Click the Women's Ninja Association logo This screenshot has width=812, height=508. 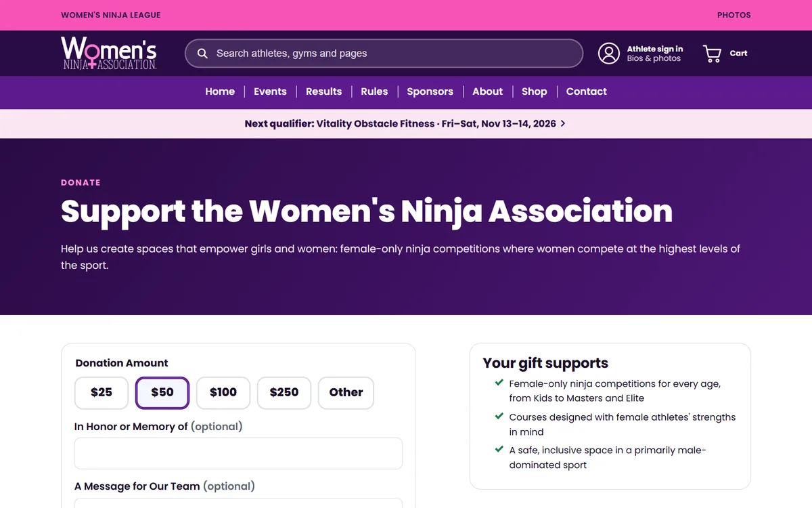point(109,53)
